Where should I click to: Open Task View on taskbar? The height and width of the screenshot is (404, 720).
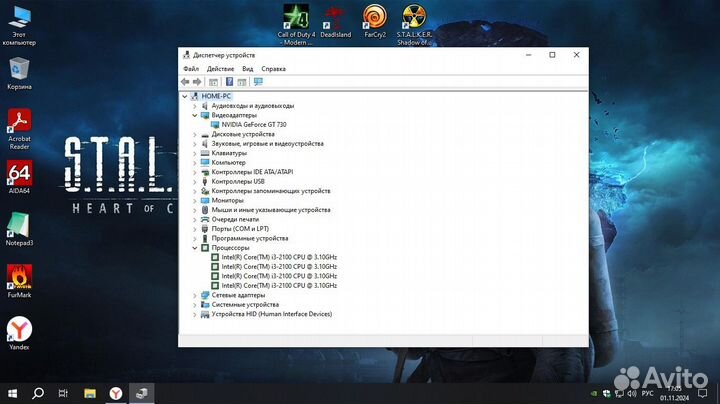coord(63,393)
